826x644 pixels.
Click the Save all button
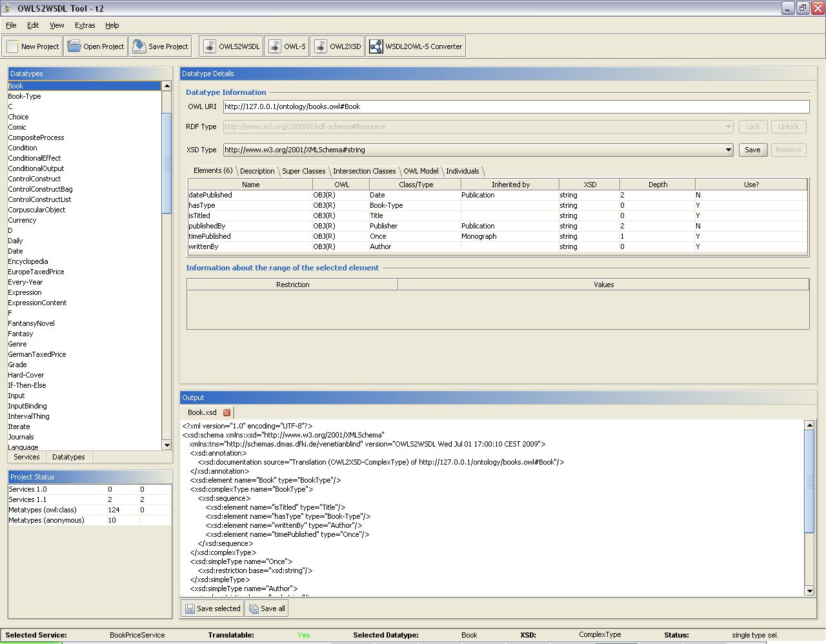[267, 609]
